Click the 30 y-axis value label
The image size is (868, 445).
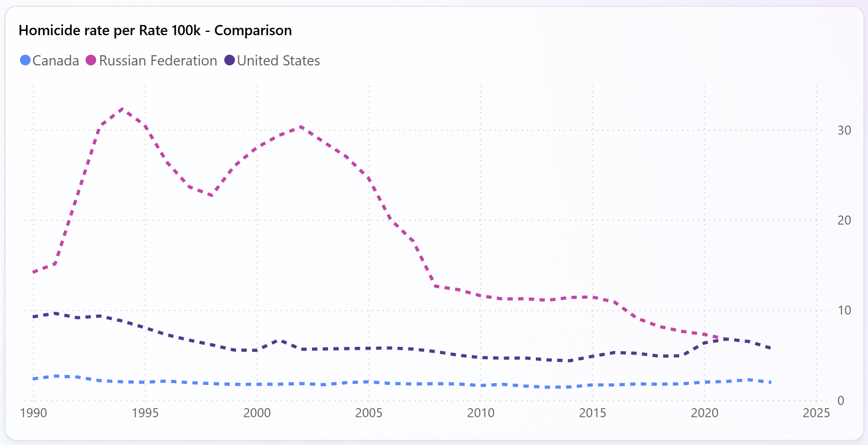(844, 130)
